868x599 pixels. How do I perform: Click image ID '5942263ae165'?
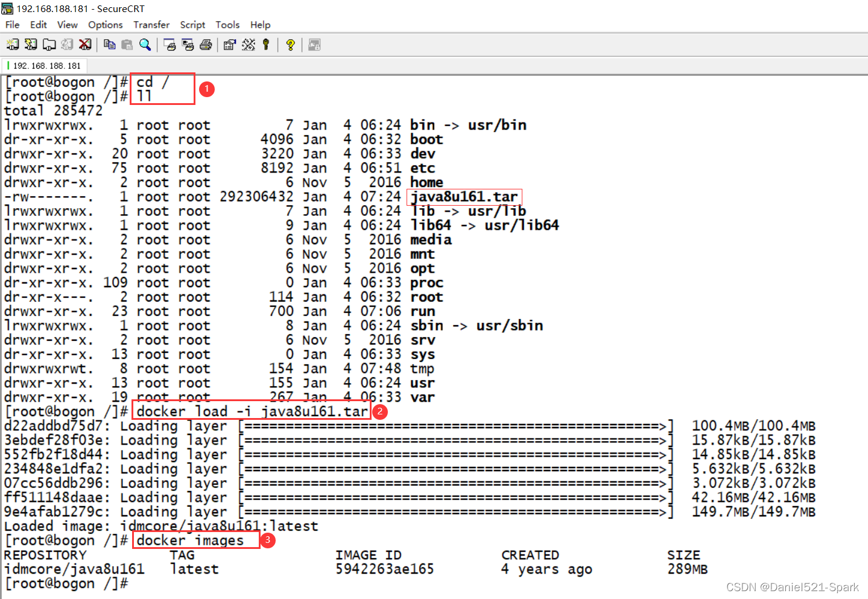coord(385,569)
